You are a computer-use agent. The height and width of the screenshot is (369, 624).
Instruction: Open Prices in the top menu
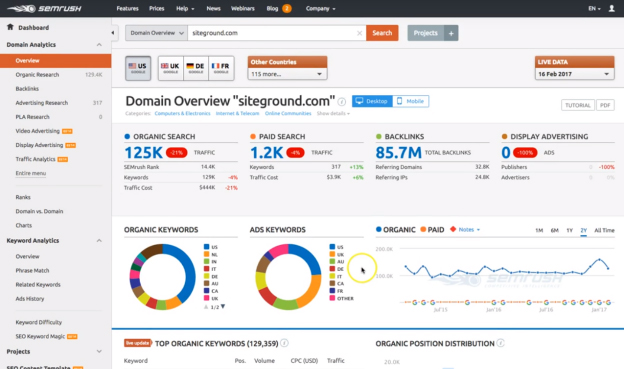[x=156, y=8]
